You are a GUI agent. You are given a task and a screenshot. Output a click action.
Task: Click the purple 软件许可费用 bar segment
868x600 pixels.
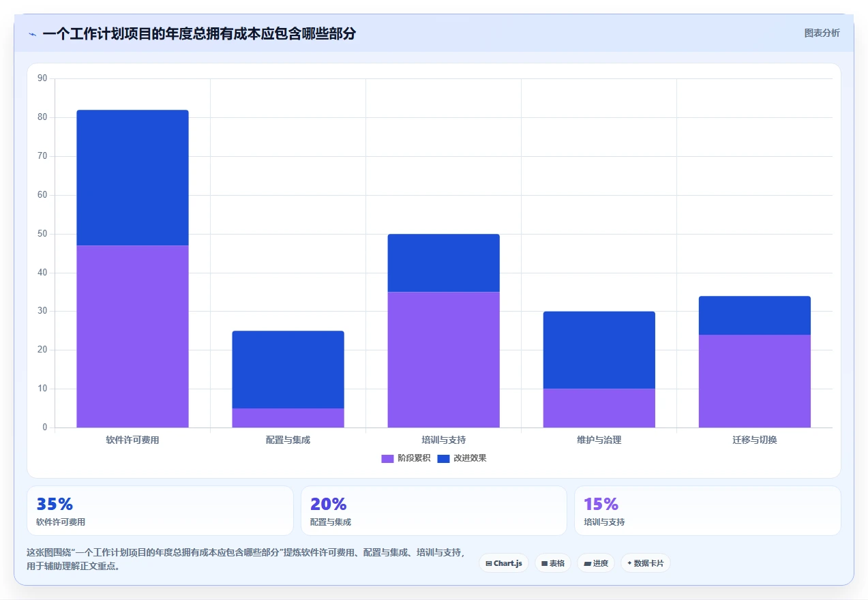pos(132,336)
